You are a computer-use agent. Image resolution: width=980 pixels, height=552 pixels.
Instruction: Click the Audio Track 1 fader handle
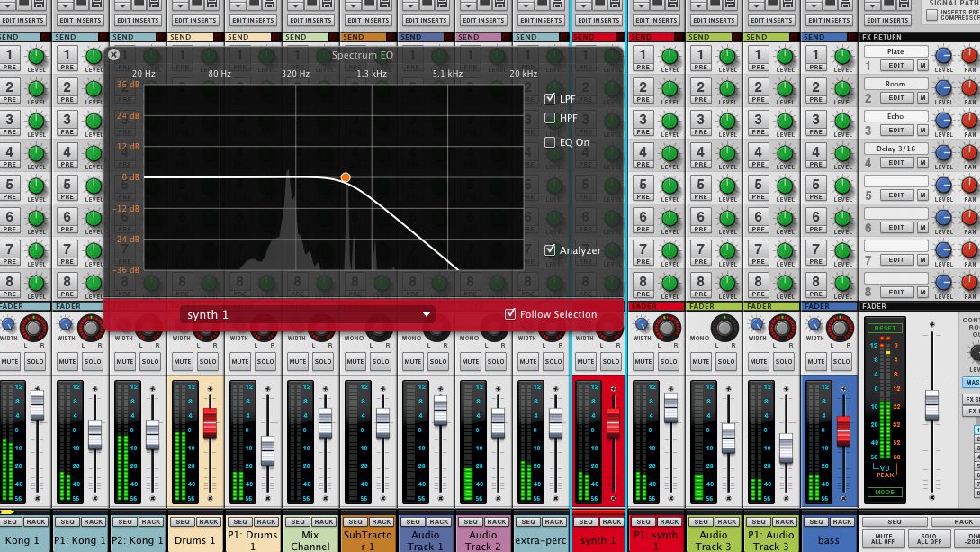pos(441,411)
